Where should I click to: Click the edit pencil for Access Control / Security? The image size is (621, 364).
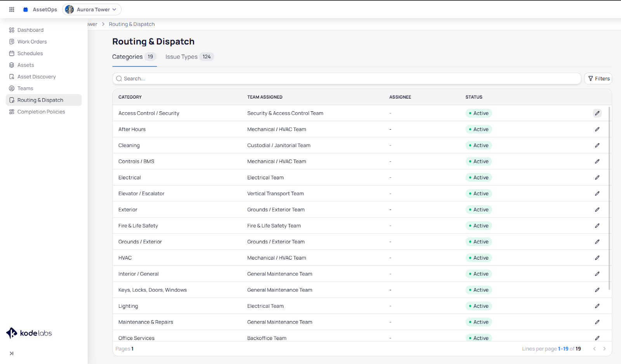(597, 113)
